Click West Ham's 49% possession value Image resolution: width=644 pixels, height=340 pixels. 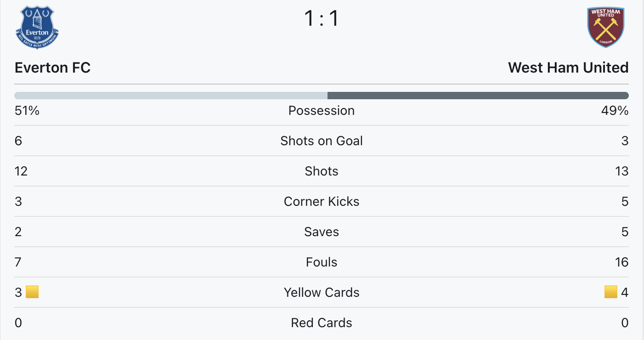tap(615, 111)
